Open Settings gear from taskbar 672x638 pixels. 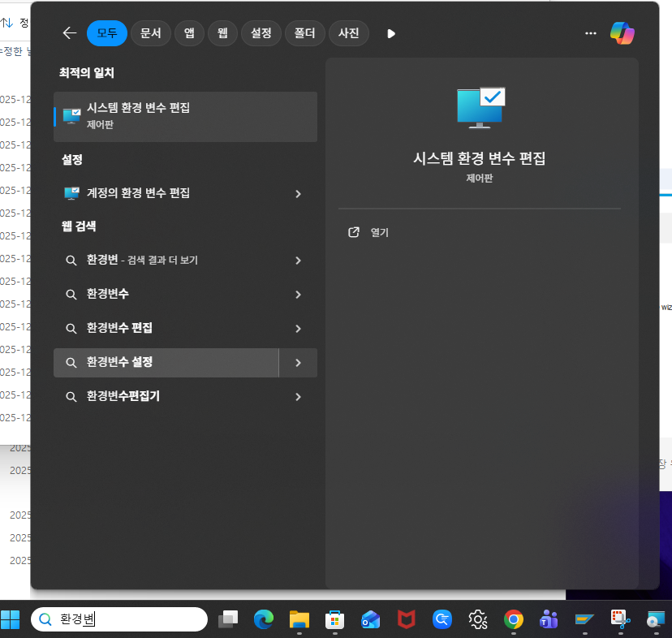coord(478,619)
